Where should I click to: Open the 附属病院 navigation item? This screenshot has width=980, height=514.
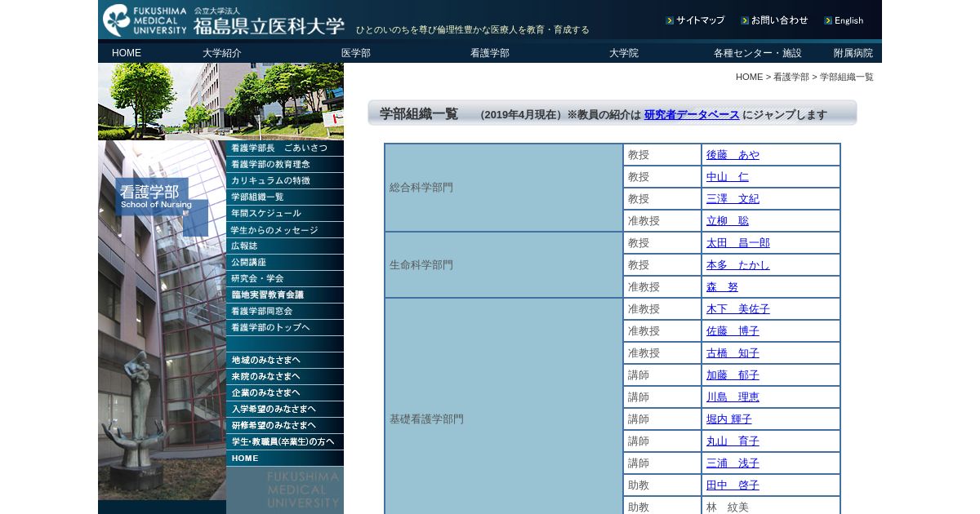pyautogui.click(x=853, y=53)
